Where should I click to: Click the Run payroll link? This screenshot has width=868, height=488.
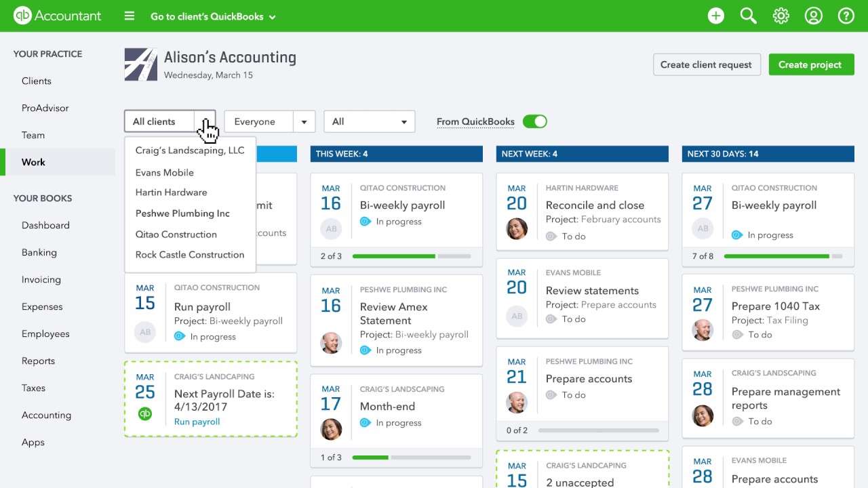197,422
